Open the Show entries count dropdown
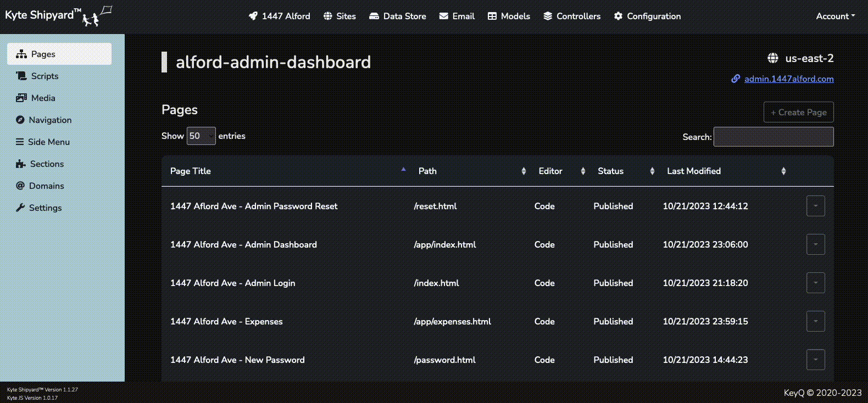The image size is (868, 403). click(201, 136)
